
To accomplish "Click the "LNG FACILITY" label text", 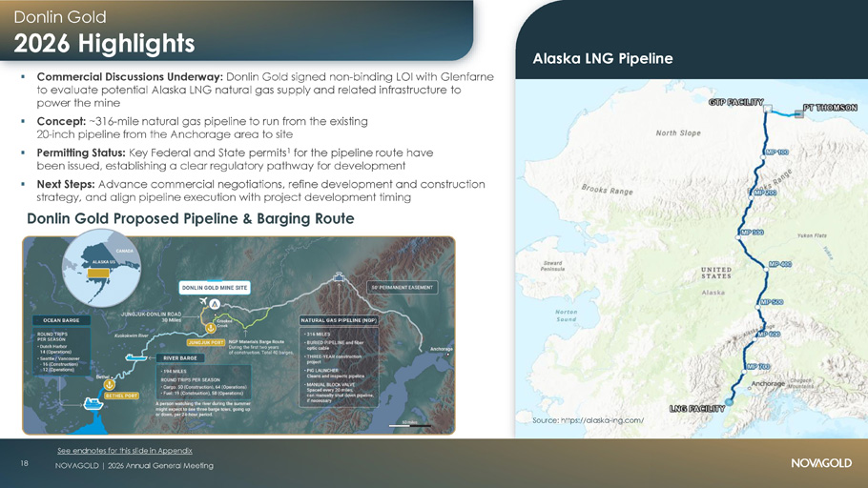I will pyautogui.click(x=697, y=409).
